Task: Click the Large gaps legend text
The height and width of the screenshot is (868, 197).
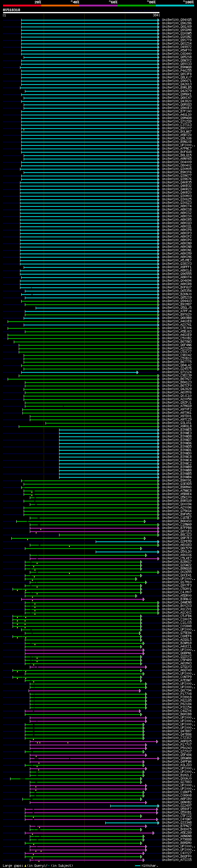Action: coord(38,866)
